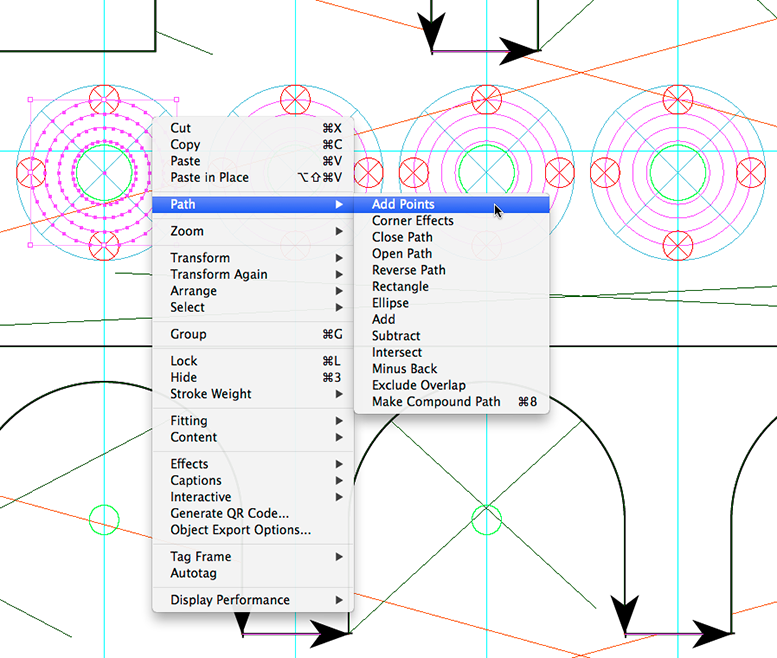Image resolution: width=777 pixels, height=658 pixels.
Task: Select Add Points in the Path submenu
Action: tap(451, 204)
